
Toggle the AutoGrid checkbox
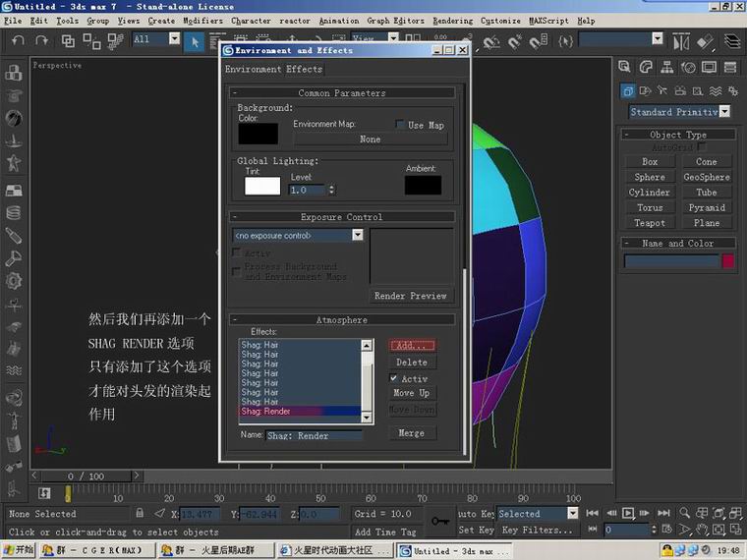tap(701, 147)
